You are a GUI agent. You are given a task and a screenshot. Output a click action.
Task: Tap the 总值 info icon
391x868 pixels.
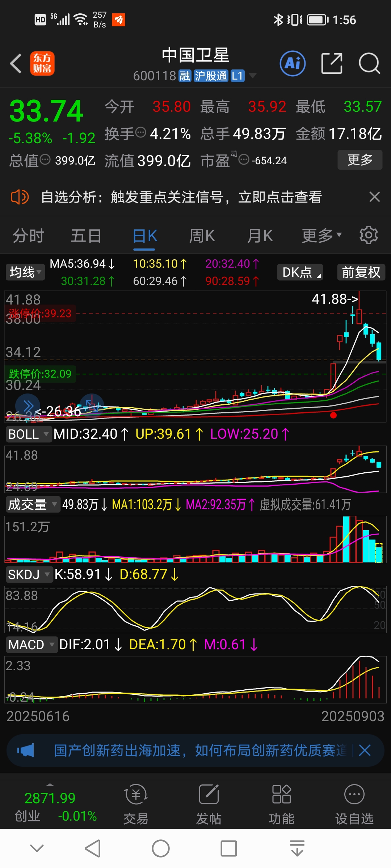point(45,159)
